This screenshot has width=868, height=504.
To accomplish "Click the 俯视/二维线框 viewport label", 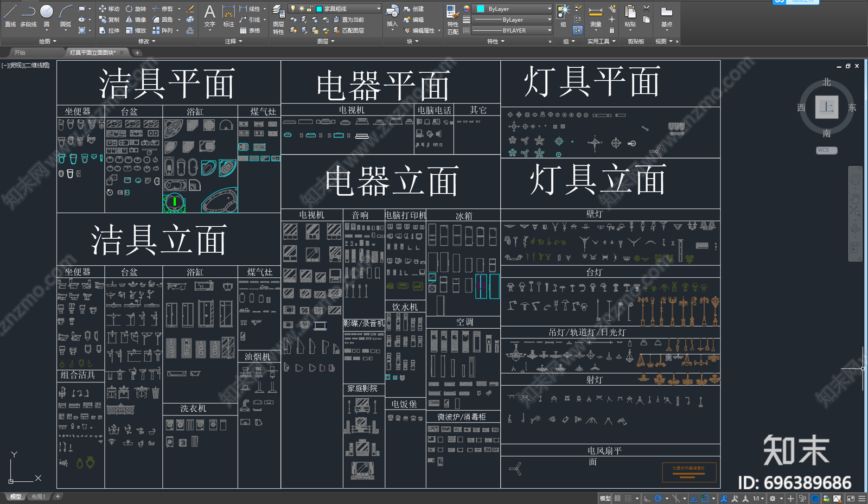I will pos(25,65).
